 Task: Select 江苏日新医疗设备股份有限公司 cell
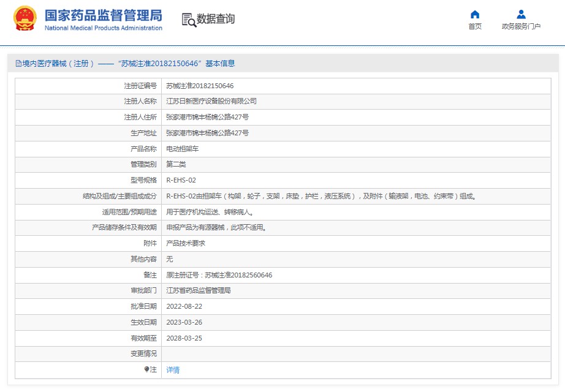click(211, 101)
